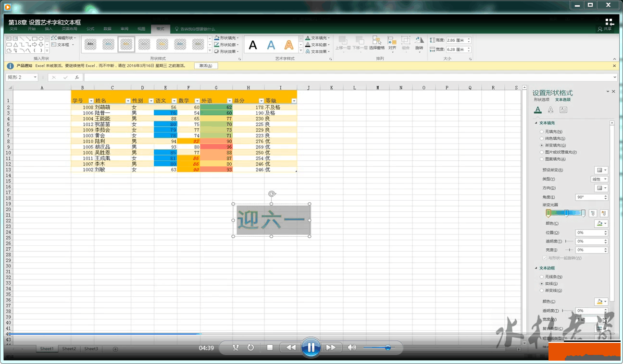
Task: Click the rotate button in the ribbon
Action: click(x=419, y=43)
